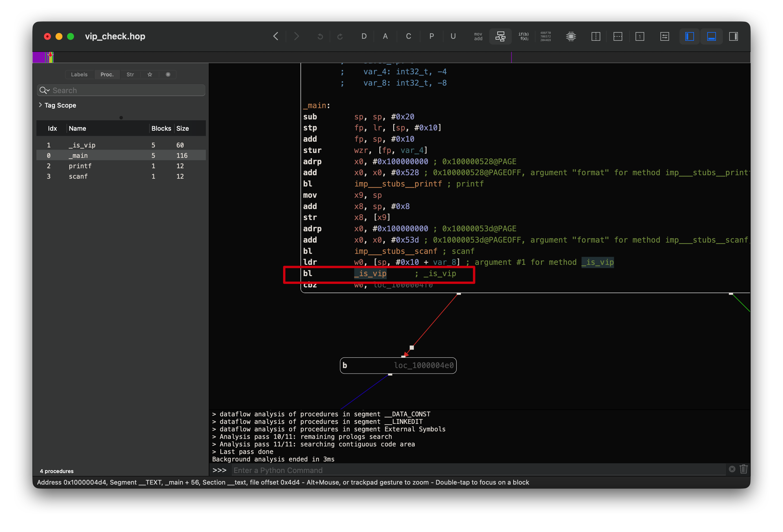
Task: Expand the Tag Scope section
Action: pyautogui.click(x=40, y=105)
